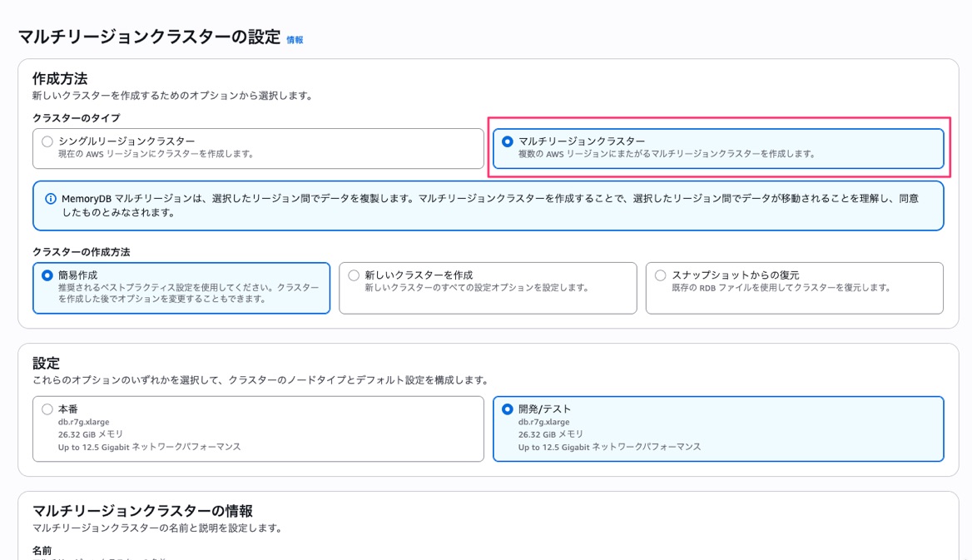Screen dimensions: 972x560
Task: Click 複数の AWS リージョンにまたがる description
Action: (668, 154)
